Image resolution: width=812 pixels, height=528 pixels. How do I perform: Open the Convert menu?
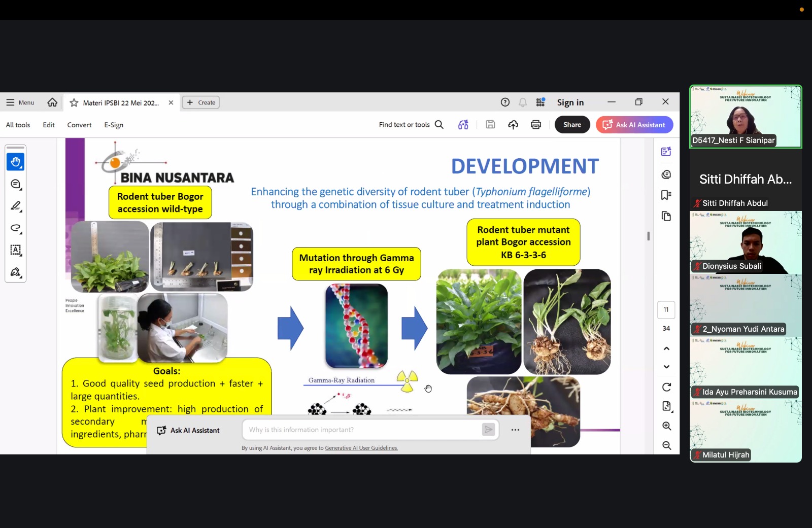[x=79, y=125]
